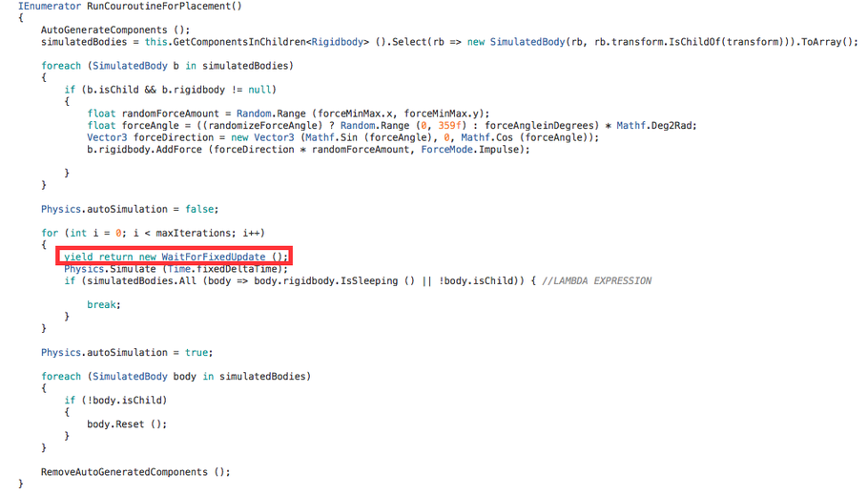The image size is (868, 495).
Task: Click 'foreach (SimulatedBody body in simulatedBodies)' line
Action: (x=176, y=377)
